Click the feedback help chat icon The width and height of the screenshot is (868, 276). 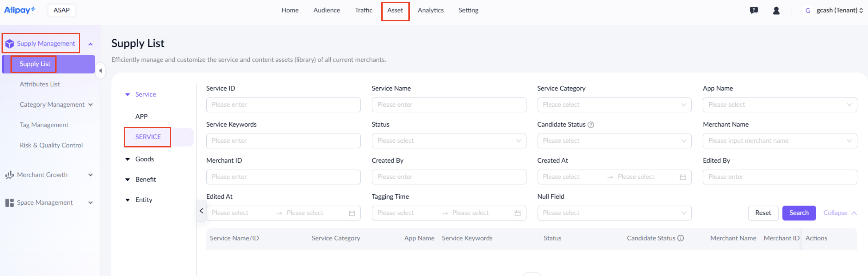point(754,10)
